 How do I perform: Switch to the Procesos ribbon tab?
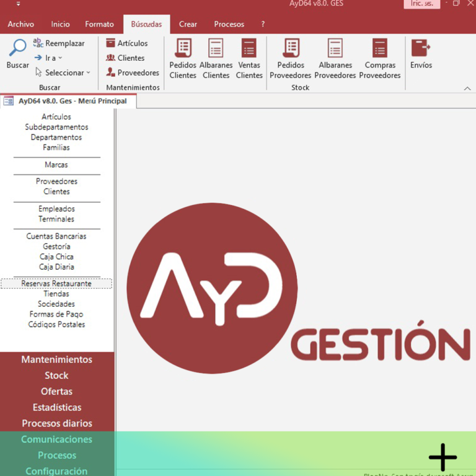[x=229, y=24]
